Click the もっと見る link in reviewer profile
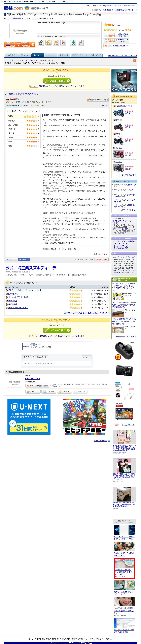This screenshot has height=644, width=141. [x=105, y=106]
